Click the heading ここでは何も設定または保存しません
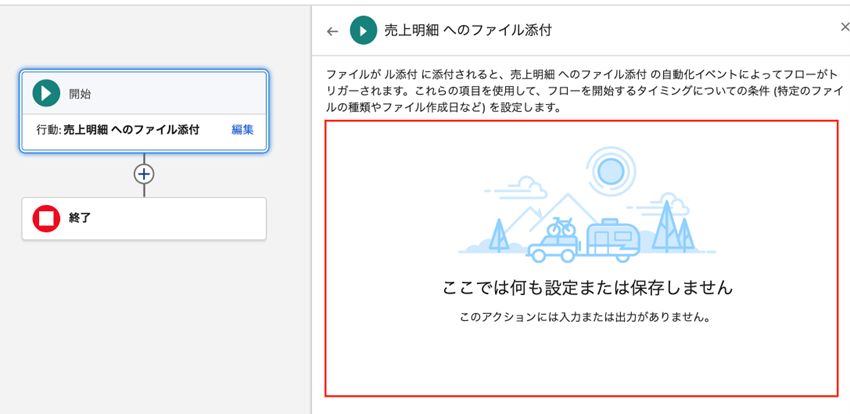Screen dimensions: 850x414 pos(587,288)
